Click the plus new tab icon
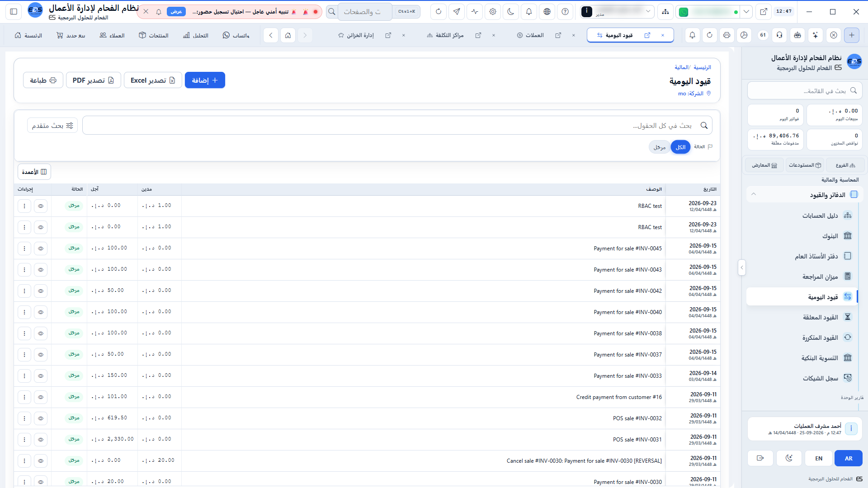This screenshot has height=488, width=868. coord(852,35)
